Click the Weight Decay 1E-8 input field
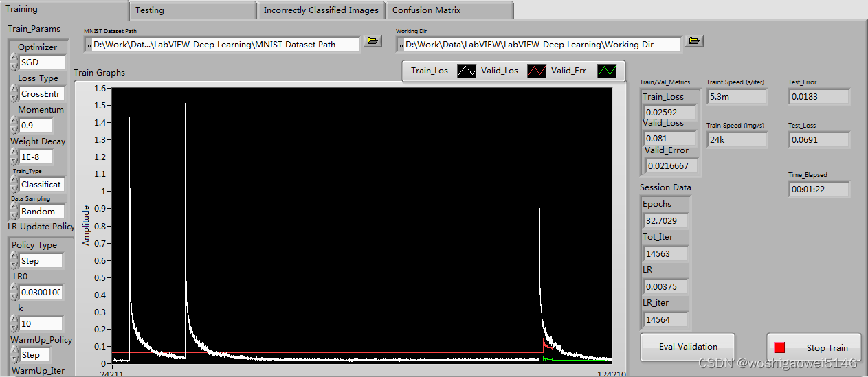 (36, 157)
